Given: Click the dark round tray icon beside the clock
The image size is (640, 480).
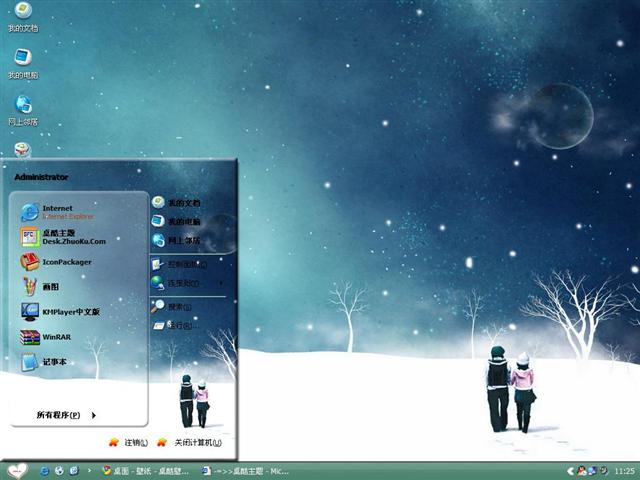Looking at the screenshot, I should coord(603,471).
